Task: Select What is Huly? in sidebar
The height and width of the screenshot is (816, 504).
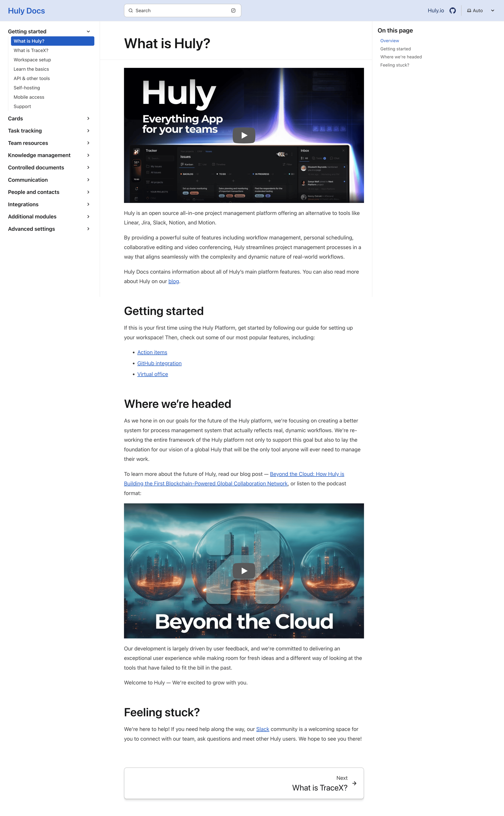Action: 53,41
